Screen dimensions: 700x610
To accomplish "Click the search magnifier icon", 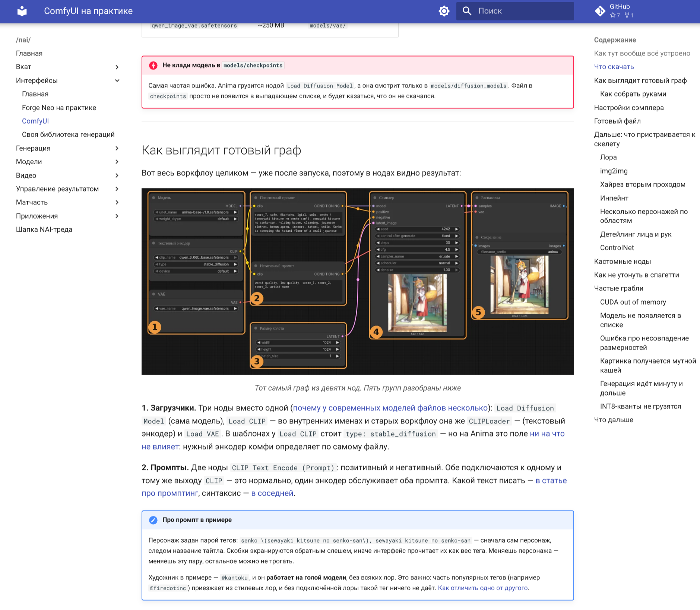I will (467, 11).
